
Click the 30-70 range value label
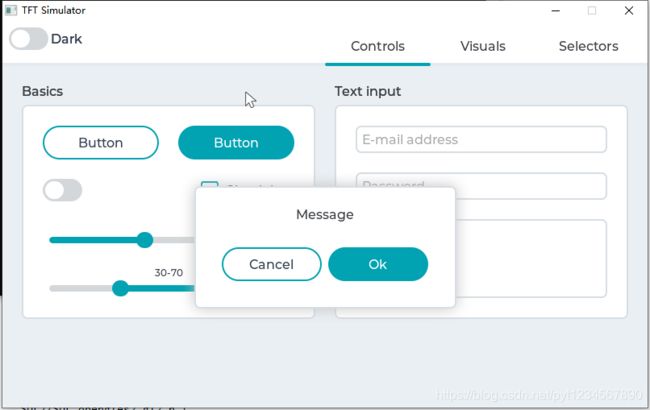[x=169, y=272]
